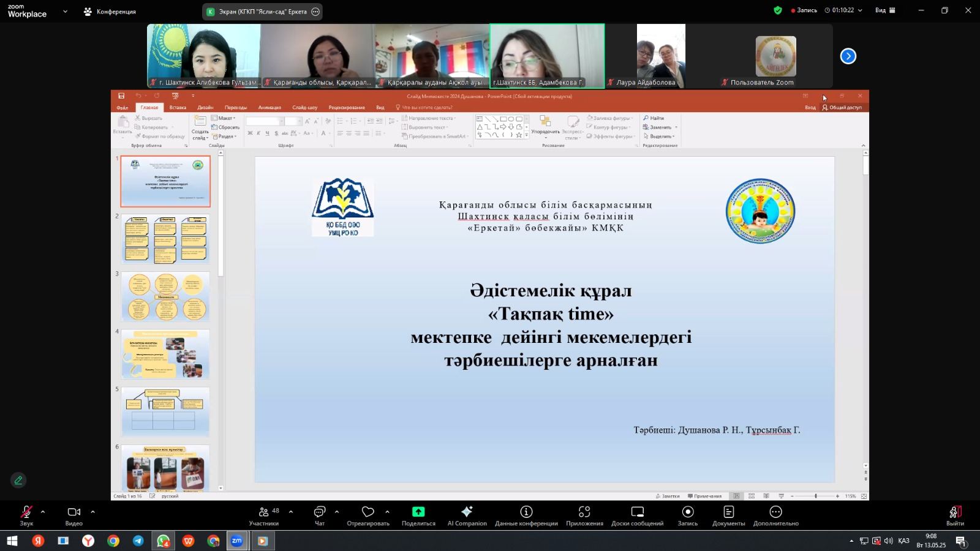Toggle Примечания comments pane
Screen dimensions: 980x551
coord(706,496)
